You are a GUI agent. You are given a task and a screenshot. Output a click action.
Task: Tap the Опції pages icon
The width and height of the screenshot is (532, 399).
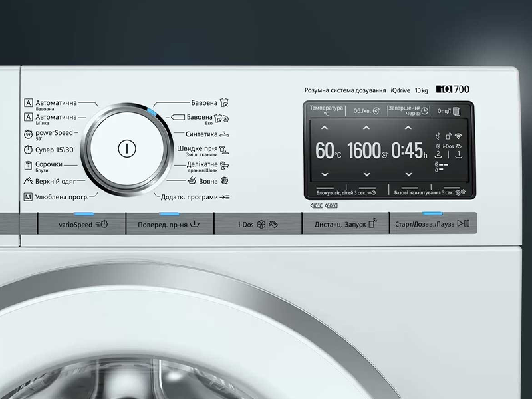coord(457,111)
